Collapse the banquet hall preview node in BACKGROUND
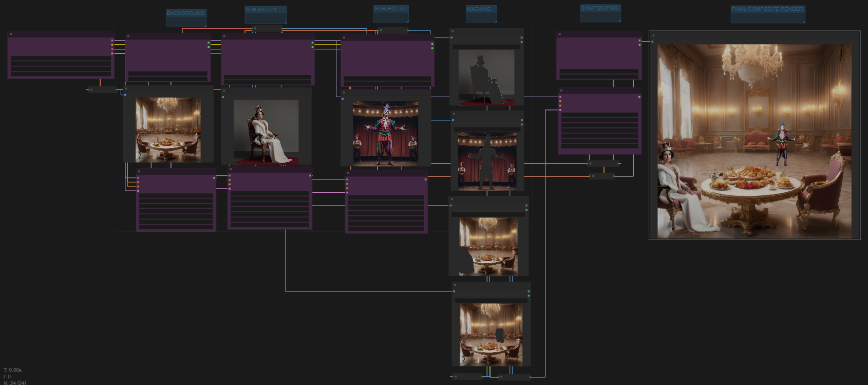 click(126, 88)
